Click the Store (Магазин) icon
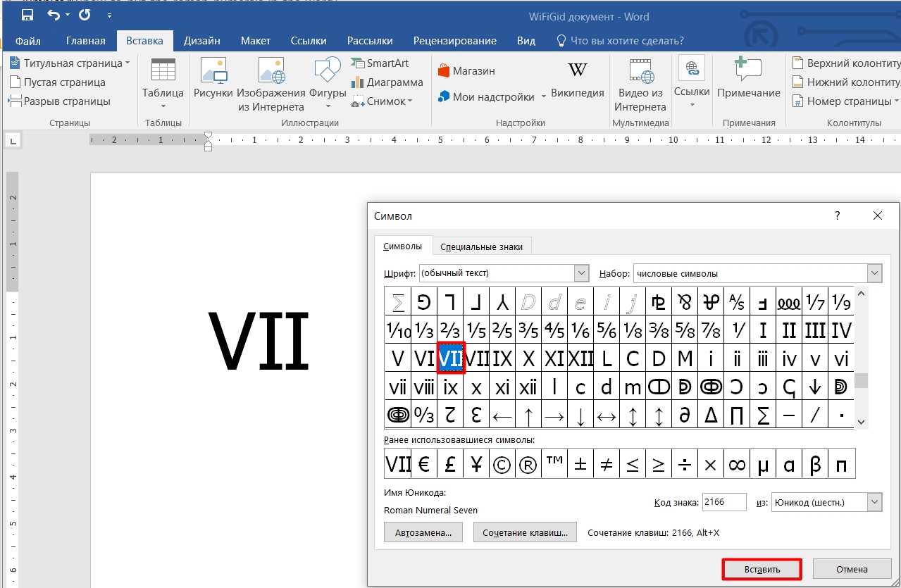The image size is (901, 588). tap(444, 71)
